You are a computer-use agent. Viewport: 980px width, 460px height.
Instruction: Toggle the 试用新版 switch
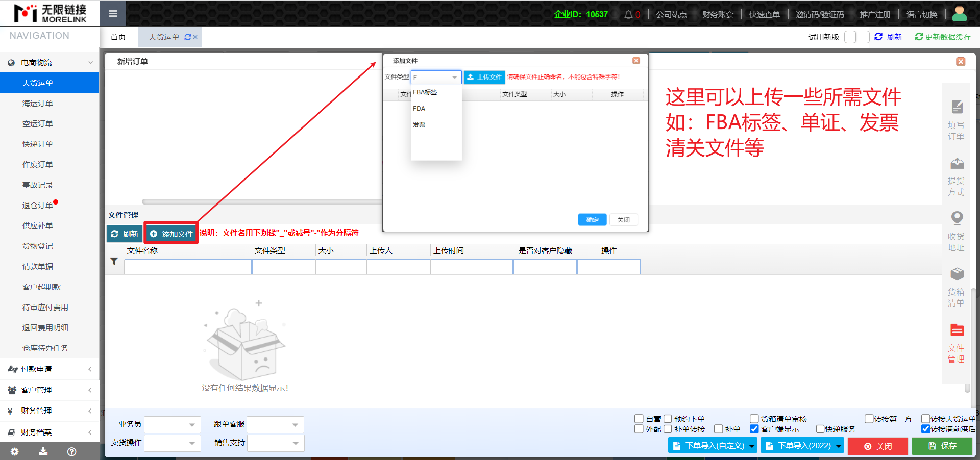[856, 37]
